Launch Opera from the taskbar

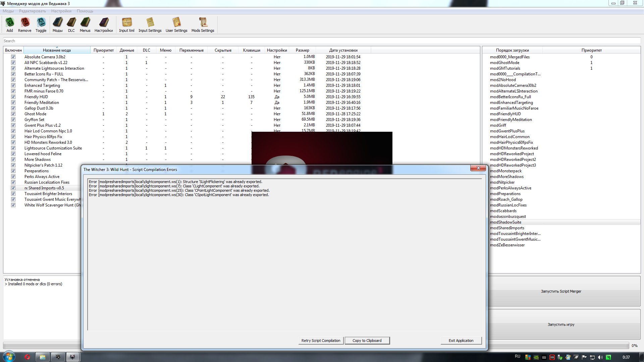tap(27, 357)
